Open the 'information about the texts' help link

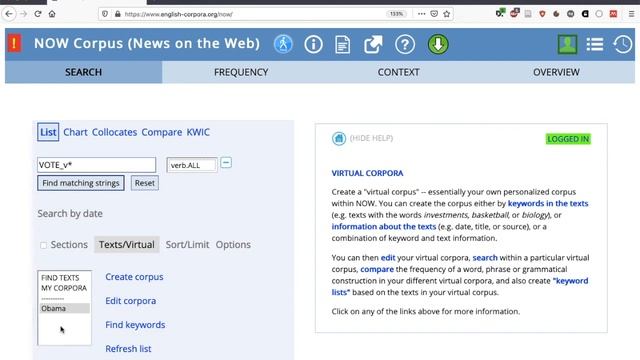[384, 227]
